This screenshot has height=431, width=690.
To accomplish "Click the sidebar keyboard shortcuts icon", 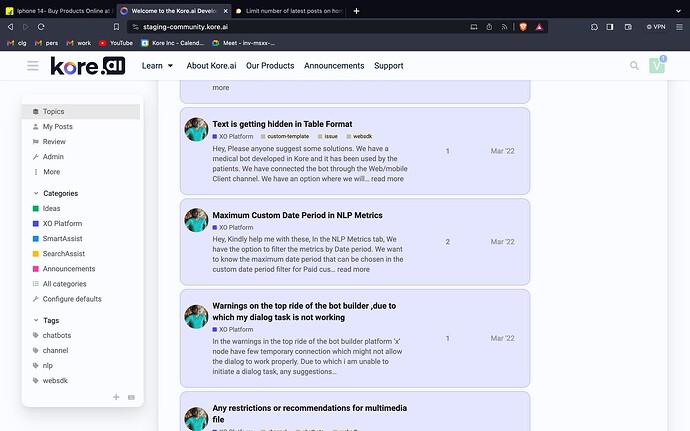I will [131, 397].
